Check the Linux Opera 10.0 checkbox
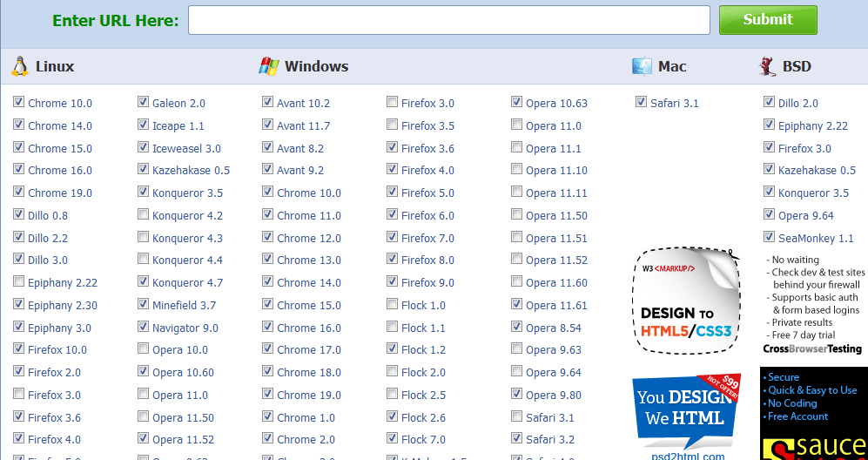This screenshot has height=460, width=868. (x=144, y=349)
